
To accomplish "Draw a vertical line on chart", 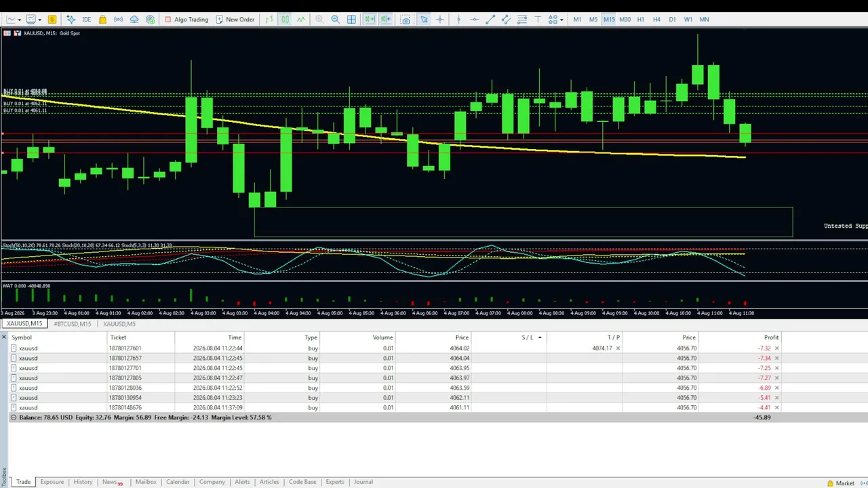I will pos(458,20).
